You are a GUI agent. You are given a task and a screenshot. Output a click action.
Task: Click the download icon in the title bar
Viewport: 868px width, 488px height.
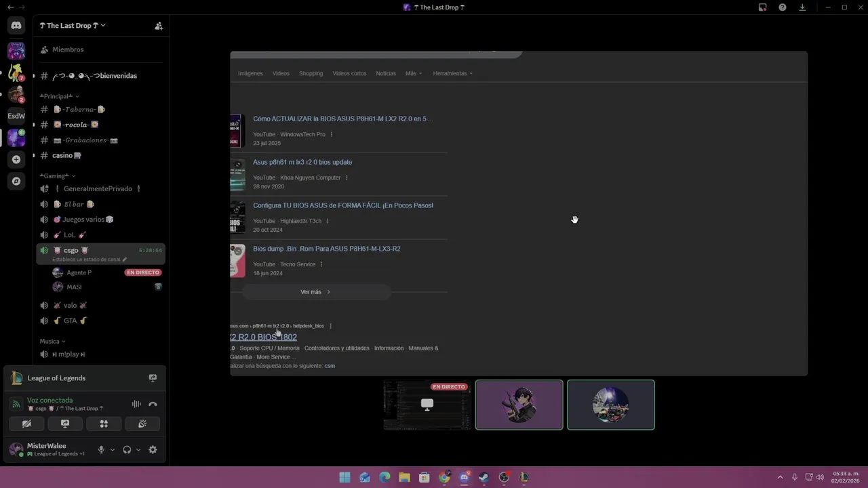[802, 7]
